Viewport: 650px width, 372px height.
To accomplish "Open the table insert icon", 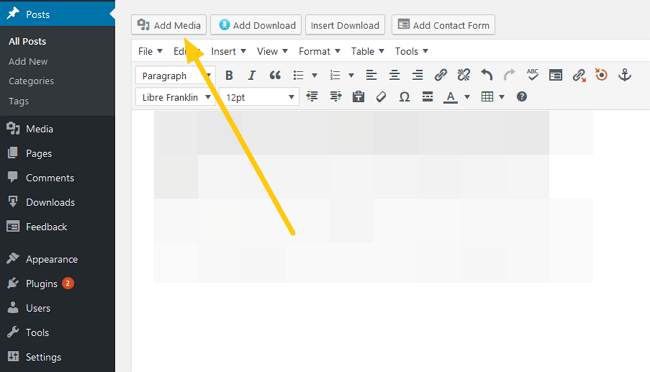I will tap(487, 97).
